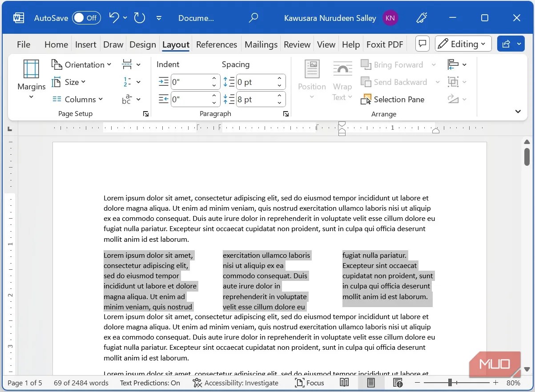The image size is (535, 392).
Task: Click the Spacing After field showing 8 pt
Action: coord(255,99)
